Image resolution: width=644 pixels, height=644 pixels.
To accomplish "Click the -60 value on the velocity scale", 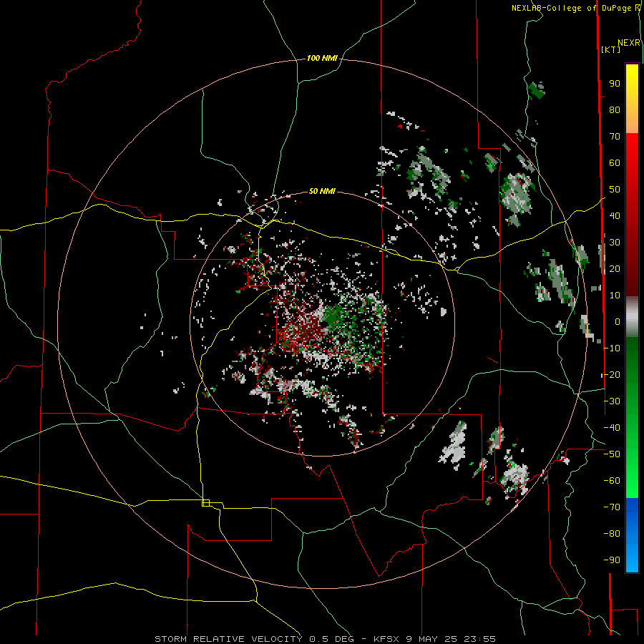I will [612, 481].
